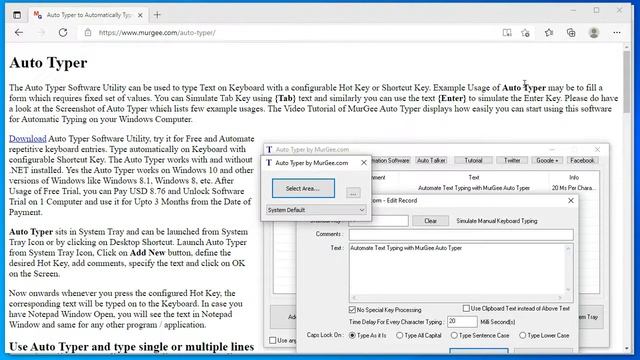Viewport: 640px width, 360px height.
Task: Open a new browser tab
Action: pyautogui.click(x=157, y=15)
